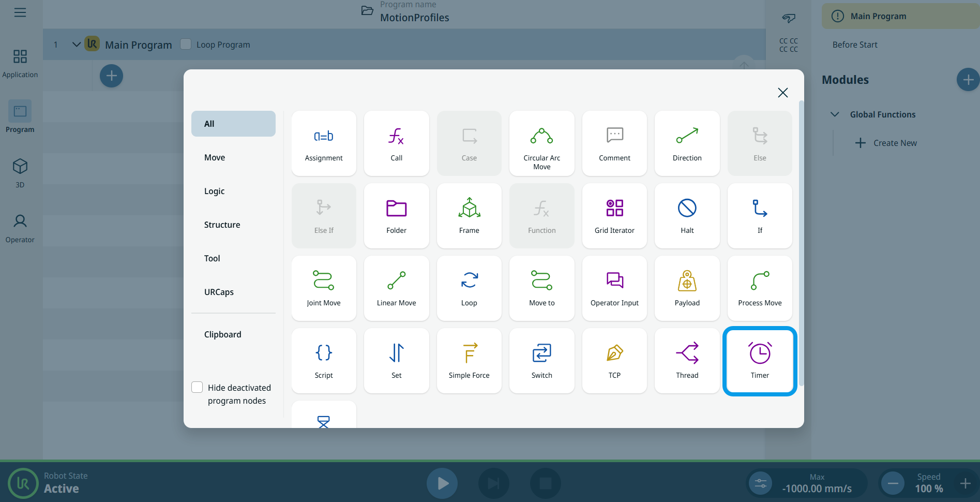Pick the Payload node
The height and width of the screenshot is (502, 980).
pyautogui.click(x=687, y=288)
